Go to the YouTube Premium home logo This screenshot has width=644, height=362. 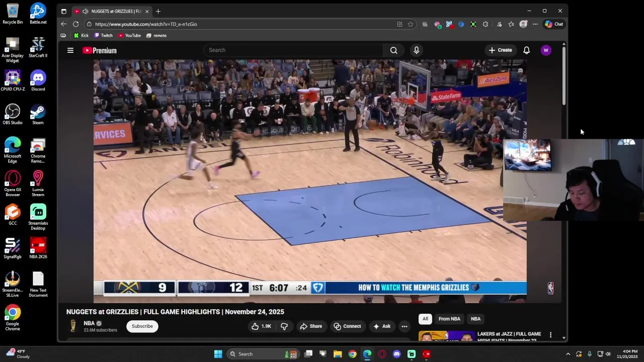tap(100, 50)
